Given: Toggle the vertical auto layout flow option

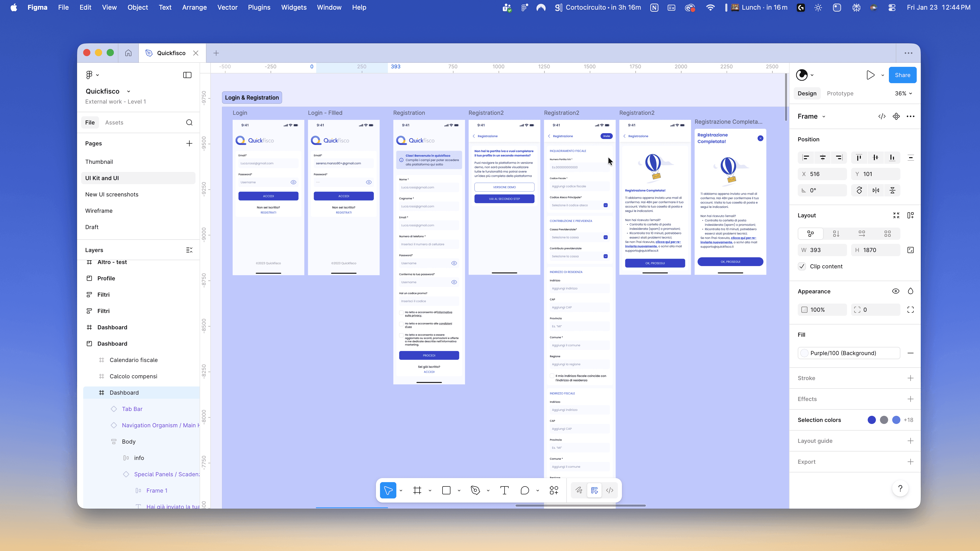Looking at the screenshot, I should point(836,233).
